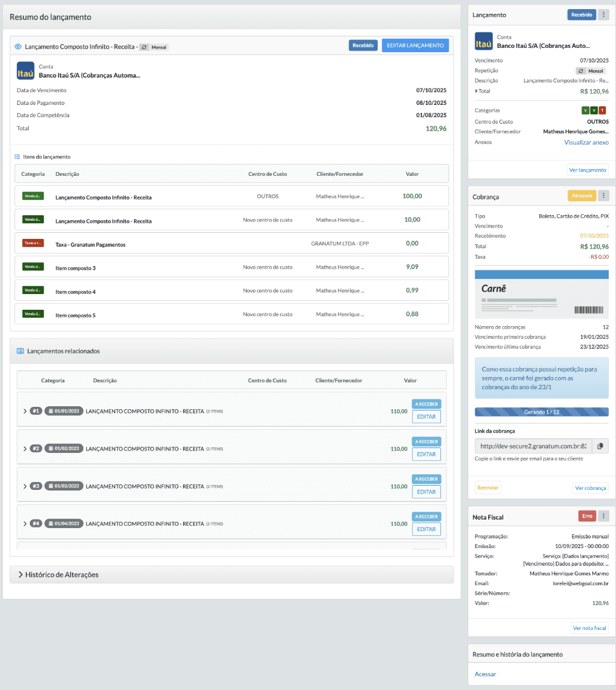Click the Erro status badge in Nota Fiscal
The height and width of the screenshot is (690, 616).
click(x=587, y=516)
